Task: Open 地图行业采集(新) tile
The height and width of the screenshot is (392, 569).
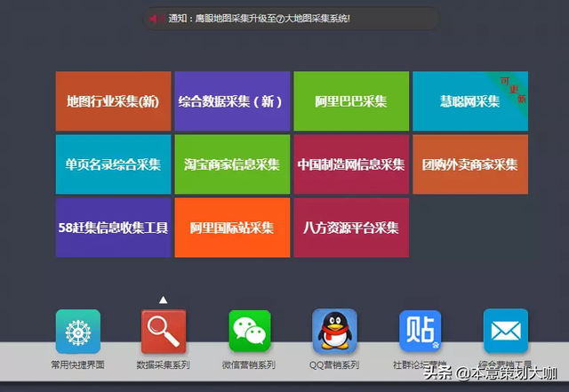Action: [113, 101]
